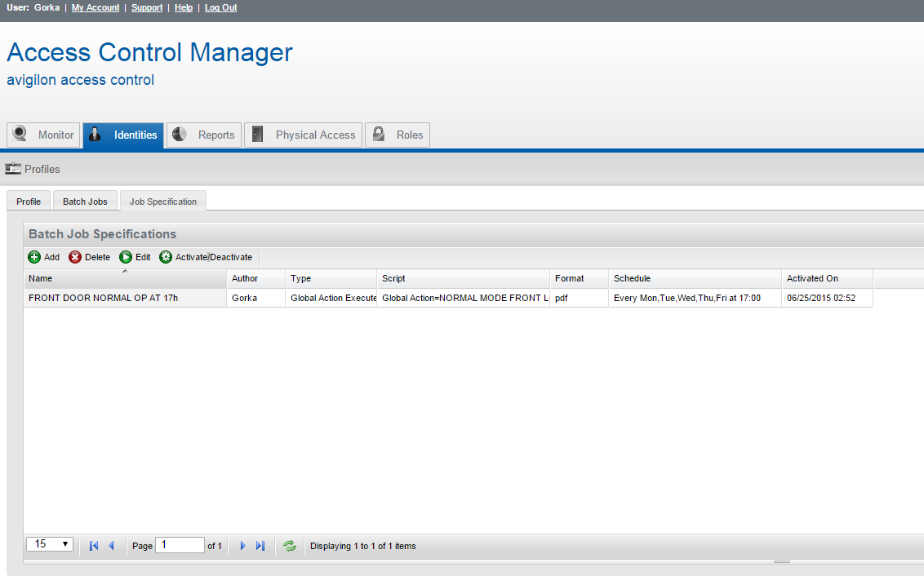Open the items-per-page dropdown showing 15
924x585 pixels.
click(49, 543)
